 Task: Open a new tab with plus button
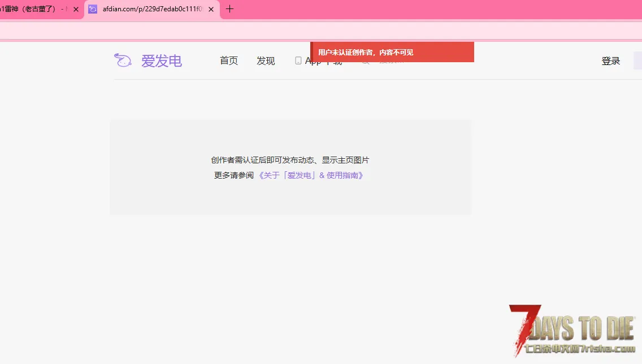pos(229,9)
